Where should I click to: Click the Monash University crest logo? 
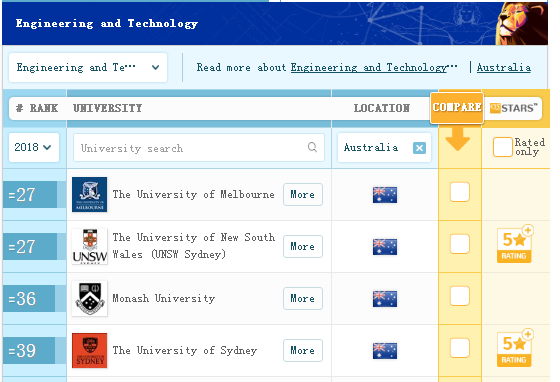89,298
